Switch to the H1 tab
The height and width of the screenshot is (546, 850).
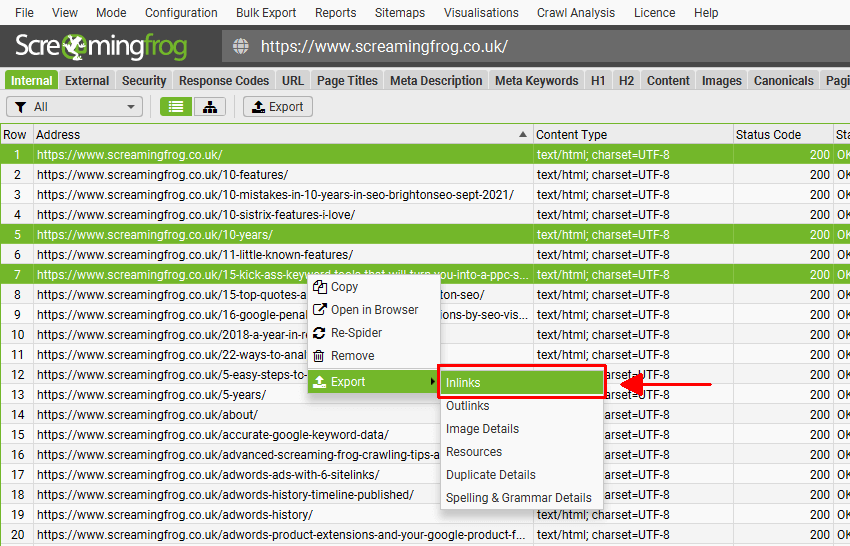point(598,80)
